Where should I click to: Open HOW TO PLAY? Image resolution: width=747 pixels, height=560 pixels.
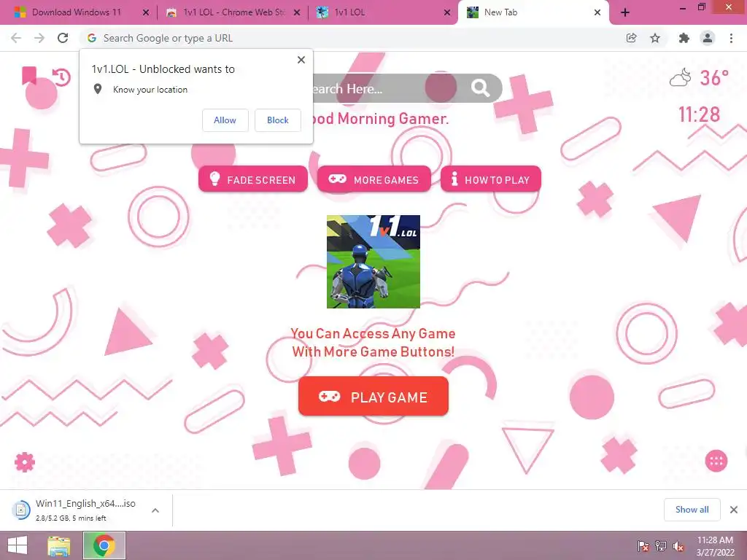click(491, 179)
